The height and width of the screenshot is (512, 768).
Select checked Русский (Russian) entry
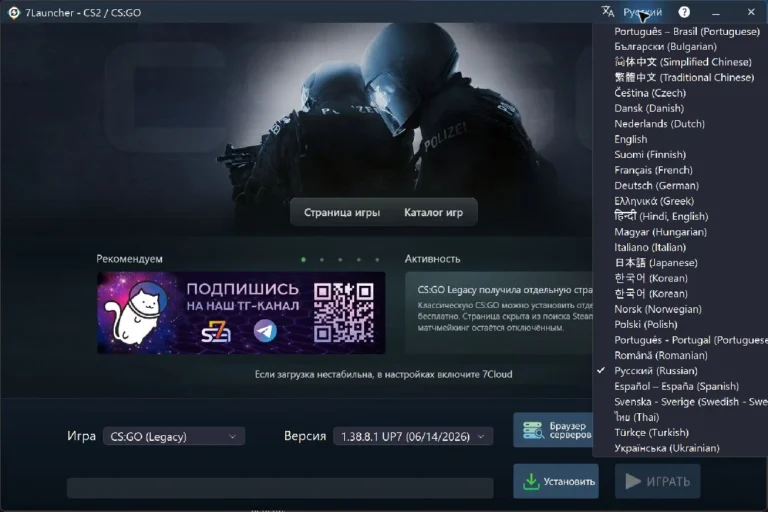[656, 371]
